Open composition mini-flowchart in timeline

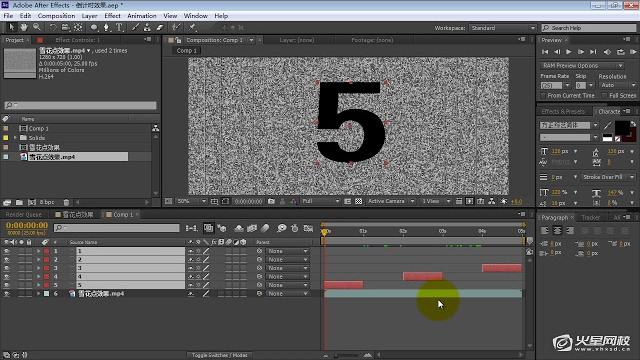(191, 228)
